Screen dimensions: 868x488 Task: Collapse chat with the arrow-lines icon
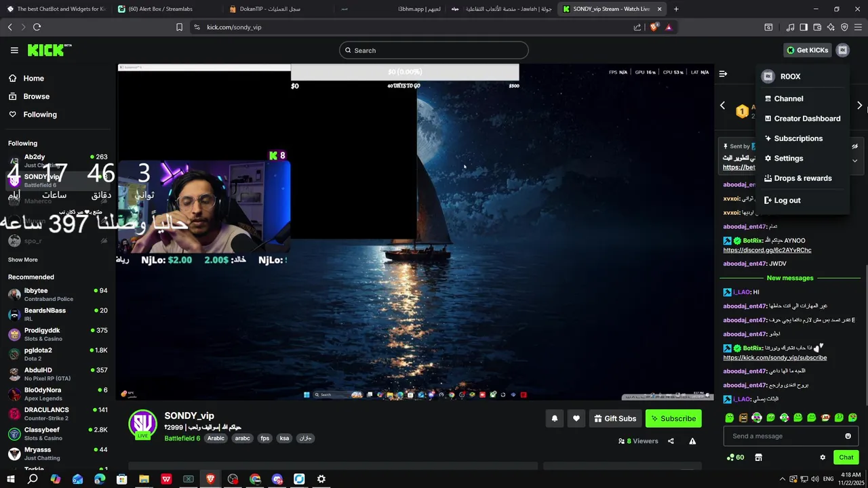(723, 73)
